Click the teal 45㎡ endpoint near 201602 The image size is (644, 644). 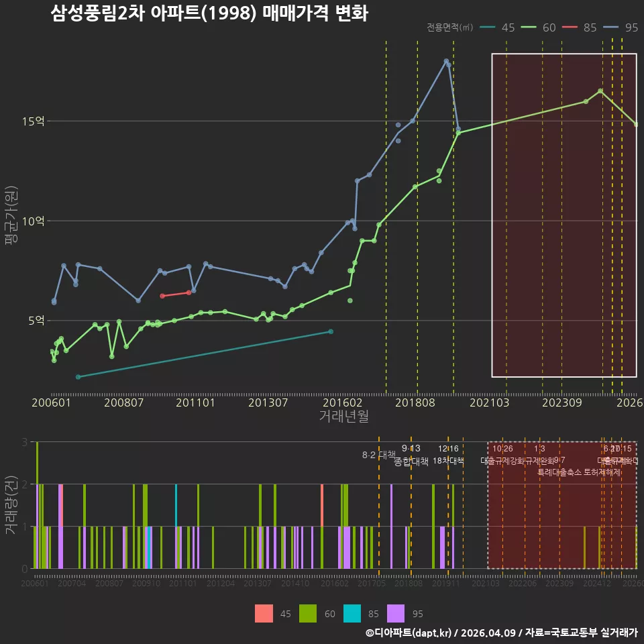[331, 331]
